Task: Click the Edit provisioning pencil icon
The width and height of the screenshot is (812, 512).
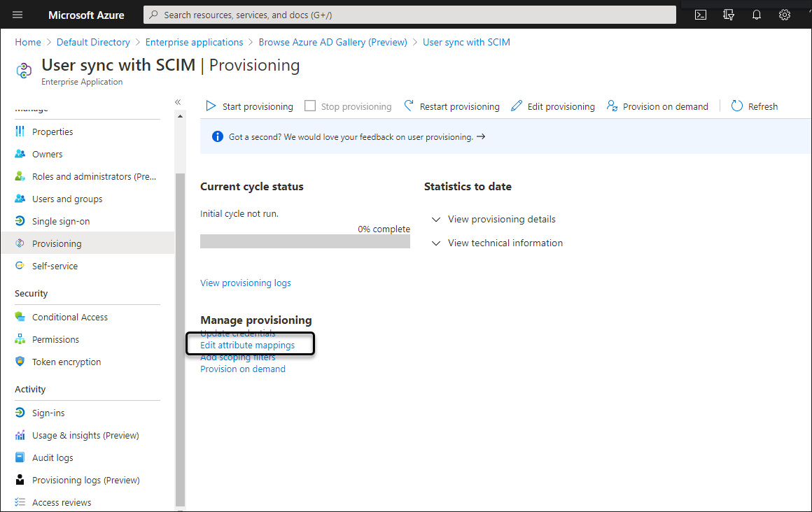Action: tap(517, 106)
